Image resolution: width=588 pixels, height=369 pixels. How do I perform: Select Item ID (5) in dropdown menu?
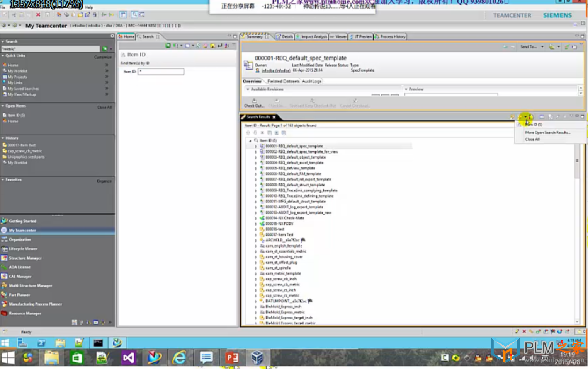[x=534, y=125]
